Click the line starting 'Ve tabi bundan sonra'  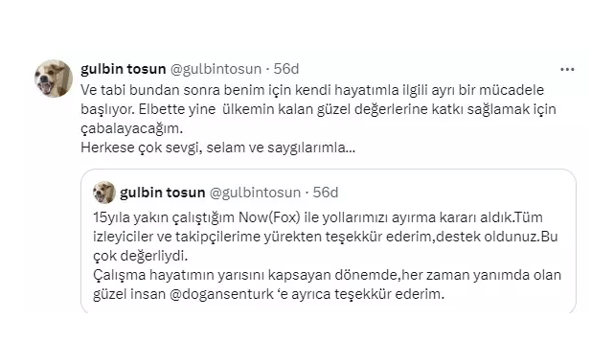point(312,90)
